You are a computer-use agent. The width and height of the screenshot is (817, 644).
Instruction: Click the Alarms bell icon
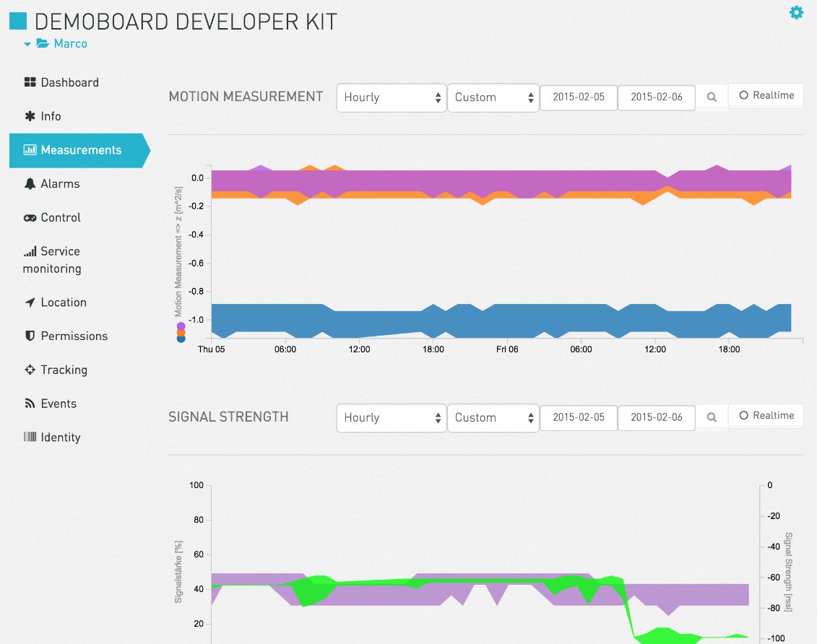[x=30, y=184]
